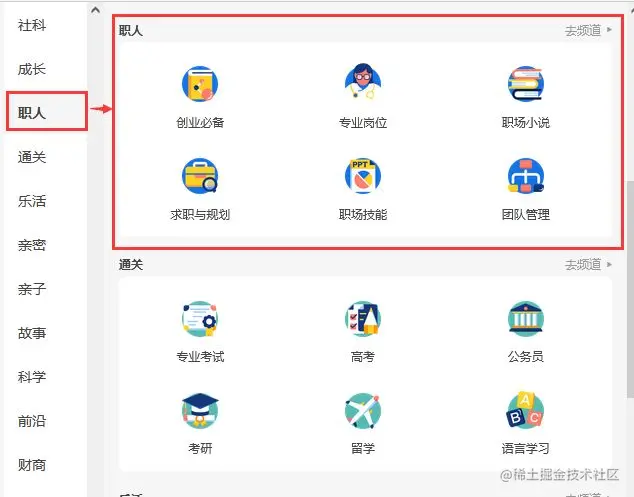The image size is (634, 497).
Task: Open the 考研 graduation cap icon
Action: click(200, 410)
